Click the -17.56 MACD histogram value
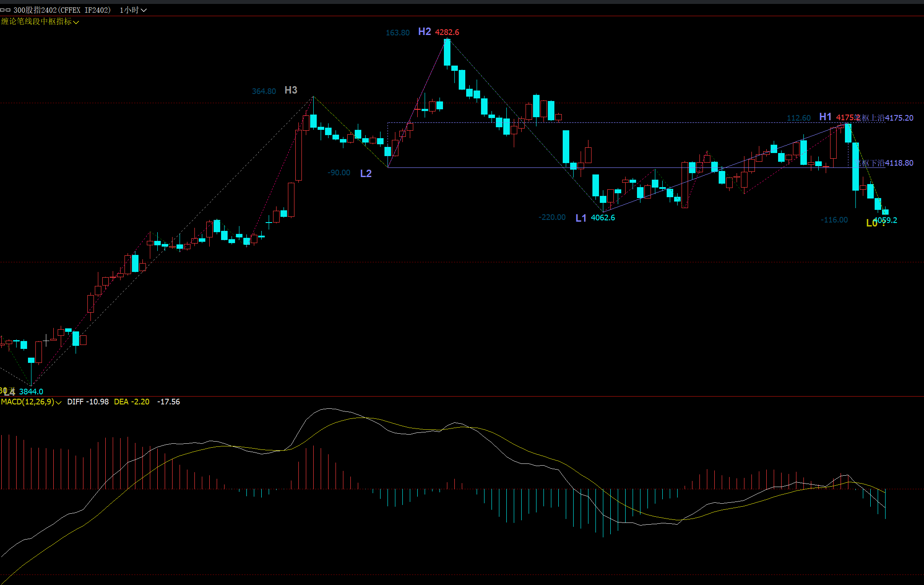This screenshot has height=585, width=924. [168, 402]
